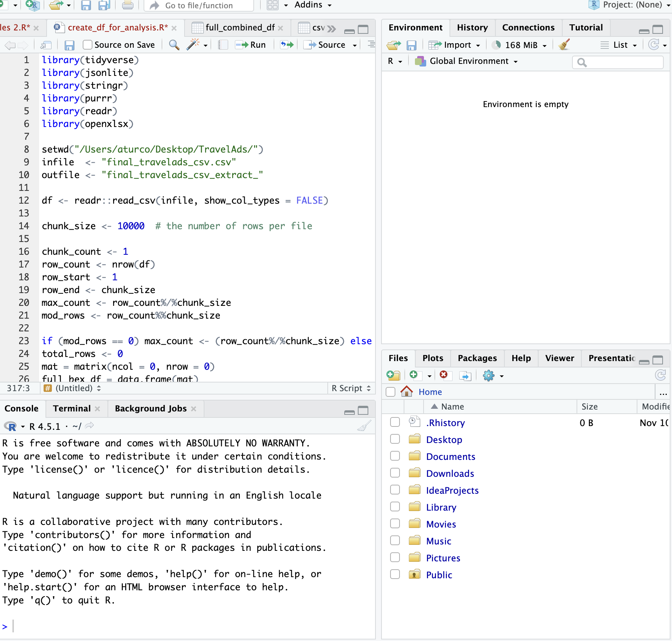
Task: Click view current working directory arrow in console
Action: click(89, 426)
